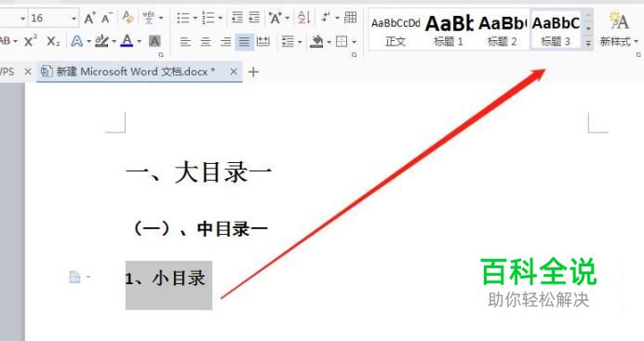Click the borders icon
Image resolution: width=644 pixels, height=341 pixels.
(x=342, y=42)
